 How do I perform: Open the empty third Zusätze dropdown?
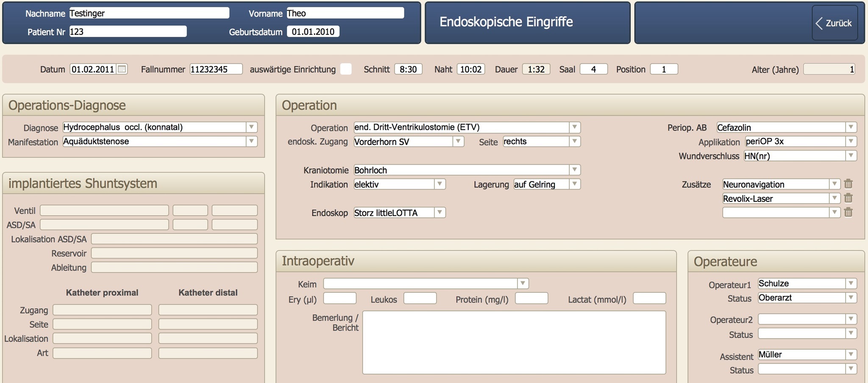pos(835,212)
